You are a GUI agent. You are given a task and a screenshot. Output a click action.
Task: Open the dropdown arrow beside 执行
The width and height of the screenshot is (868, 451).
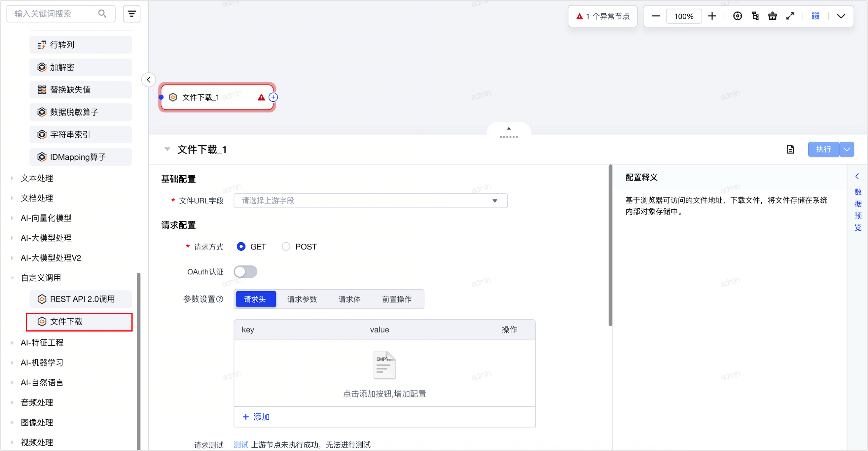847,149
